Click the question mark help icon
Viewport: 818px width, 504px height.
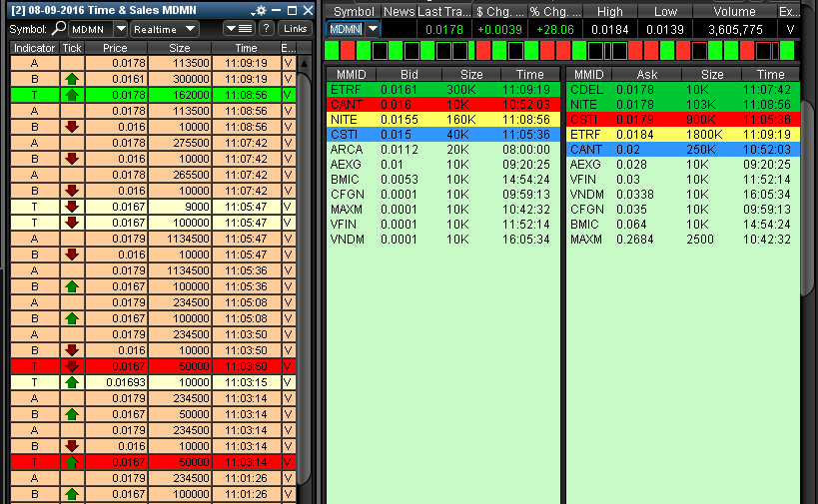(266, 29)
